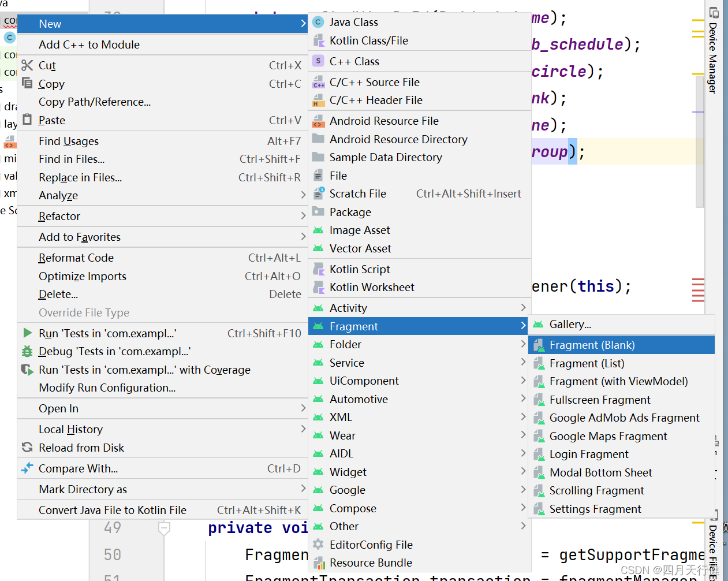Click the Reload from Disk icon
The width and height of the screenshot is (728, 581).
[27, 448]
